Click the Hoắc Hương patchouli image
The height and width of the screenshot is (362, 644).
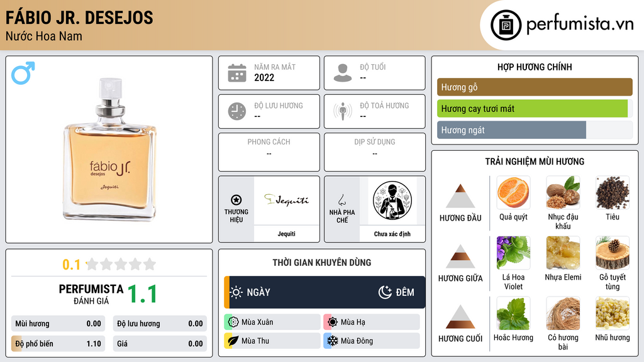(513, 313)
